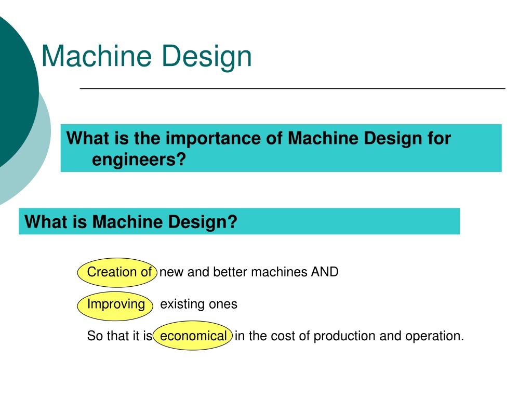Select the text 'existing ones'
The image size is (532, 399).
(198, 304)
